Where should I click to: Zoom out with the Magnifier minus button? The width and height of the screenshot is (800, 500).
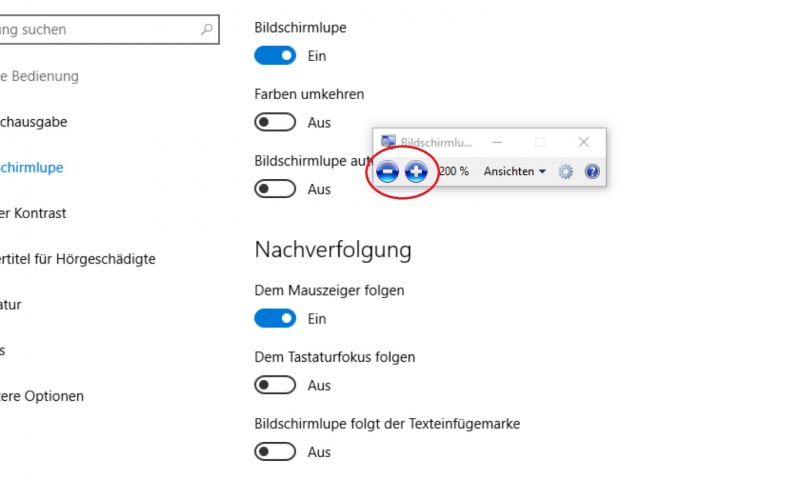pyautogui.click(x=387, y=171)
